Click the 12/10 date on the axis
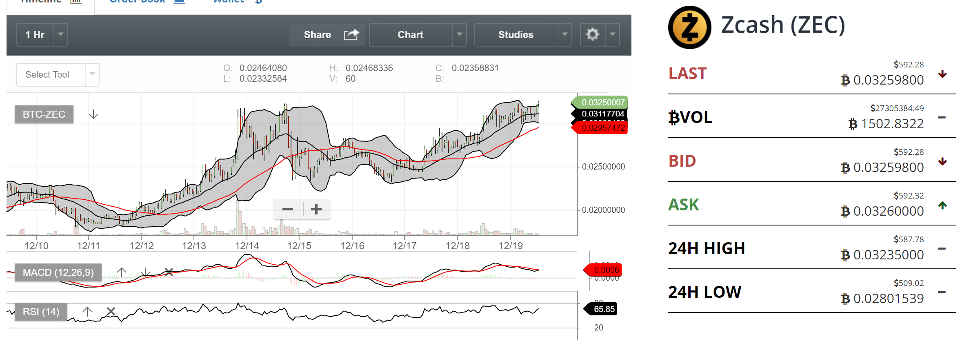The height and width of the screenshot is (346, 980). pyautogui.click(x=36, y=246)
